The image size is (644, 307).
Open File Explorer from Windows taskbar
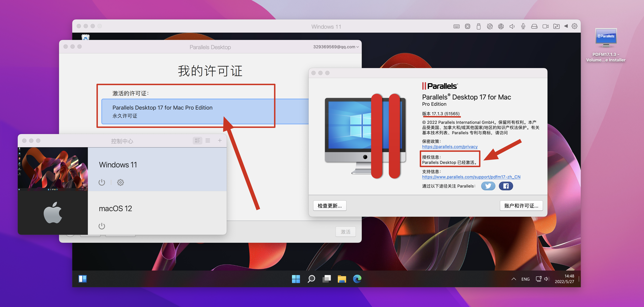(342, 279)
